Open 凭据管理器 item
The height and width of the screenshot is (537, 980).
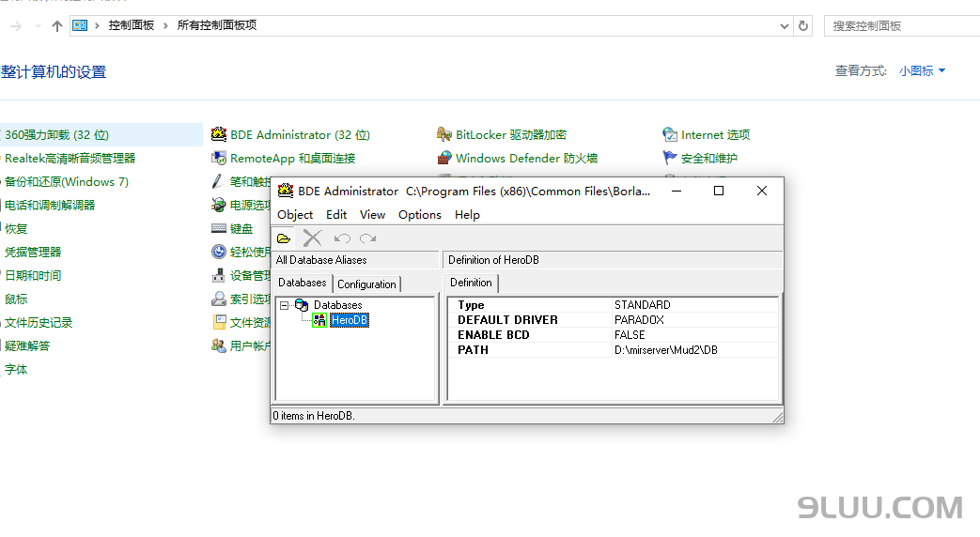click(33, 253)
